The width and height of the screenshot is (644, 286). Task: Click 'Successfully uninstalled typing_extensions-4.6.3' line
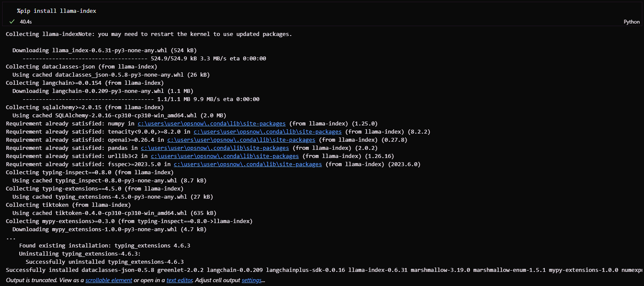pos(105,262)
